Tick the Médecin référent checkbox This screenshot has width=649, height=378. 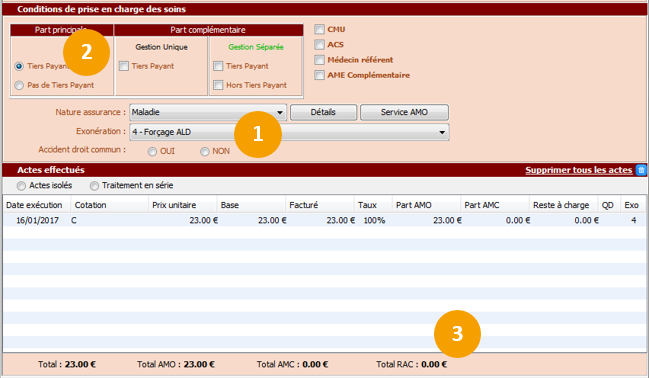[319, 60]
